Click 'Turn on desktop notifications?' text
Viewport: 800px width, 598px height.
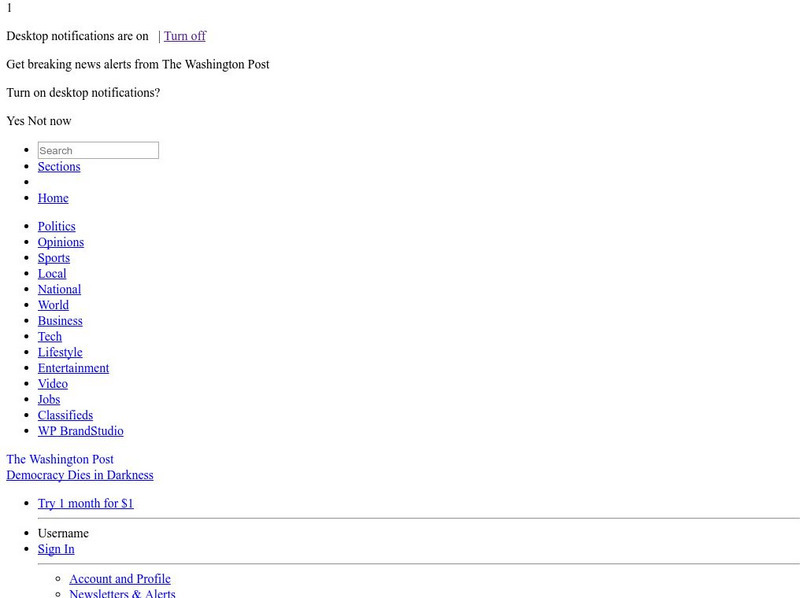[x=83, y=93]
